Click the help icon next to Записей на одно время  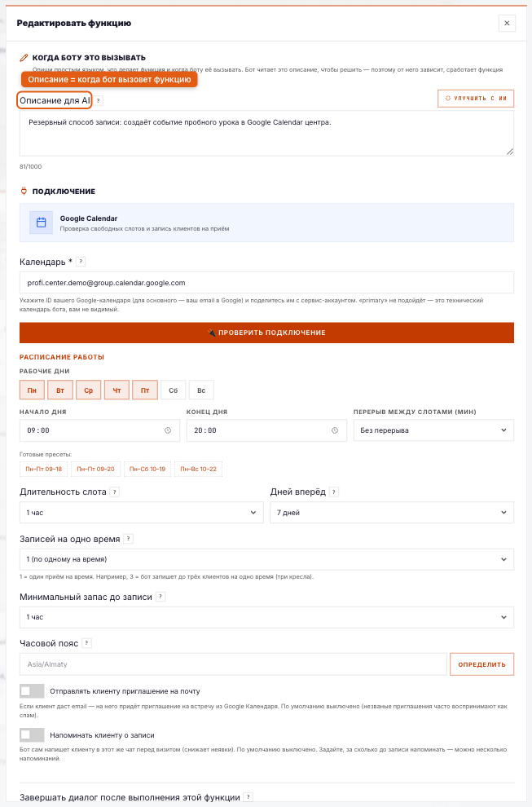pyautogui.click(x=129, y=539)
